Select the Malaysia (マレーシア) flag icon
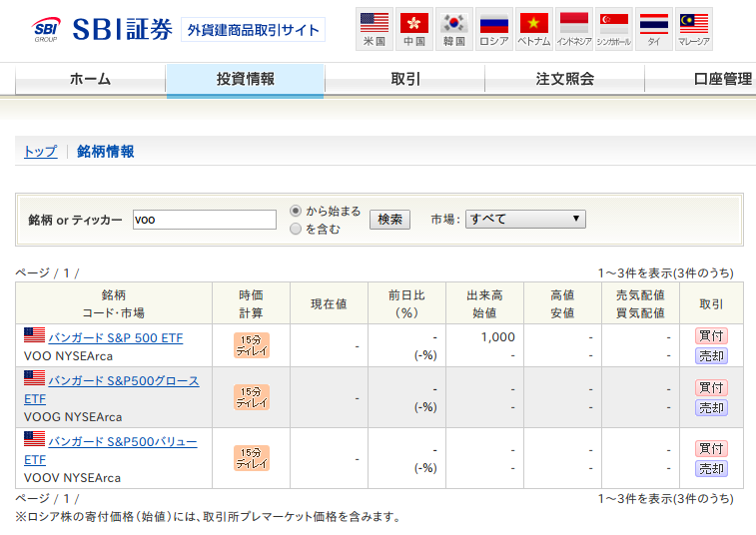Screen dimensions: 756x535 coord(694,29)
